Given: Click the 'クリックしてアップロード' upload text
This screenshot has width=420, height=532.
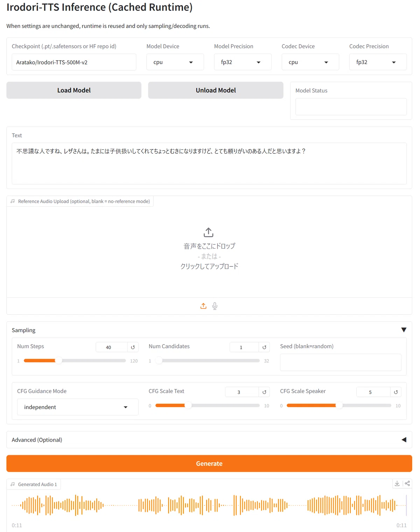Looking at the screenshot, I should tap(209, 266).
